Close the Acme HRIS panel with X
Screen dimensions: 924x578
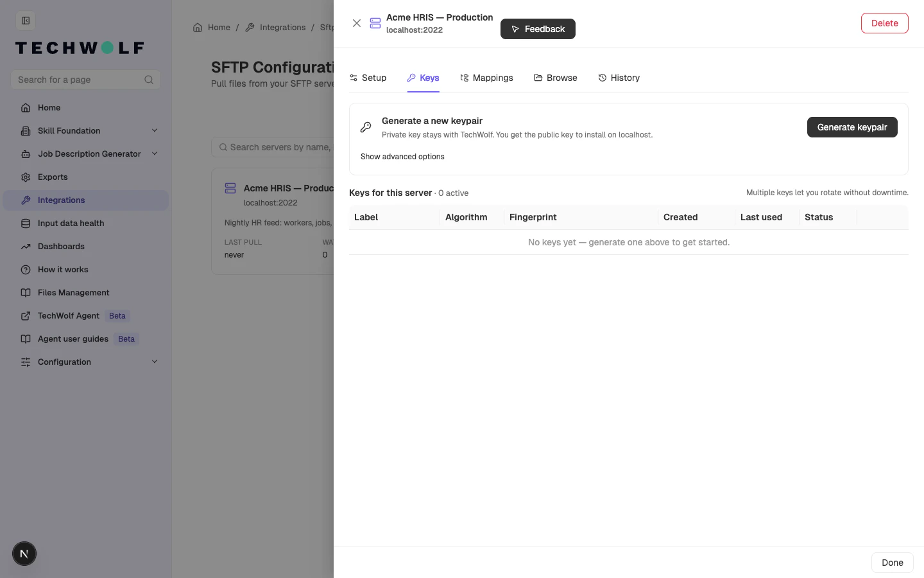click(357, 23)
